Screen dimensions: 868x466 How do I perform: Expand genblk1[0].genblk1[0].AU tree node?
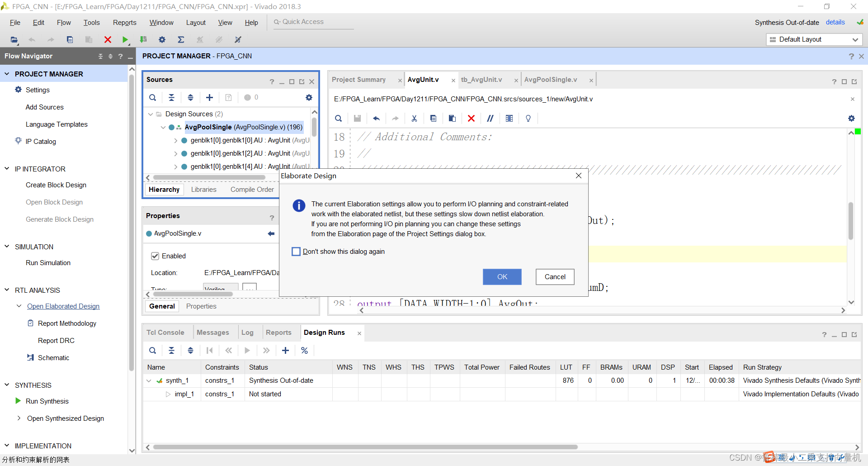click(176, 141)
